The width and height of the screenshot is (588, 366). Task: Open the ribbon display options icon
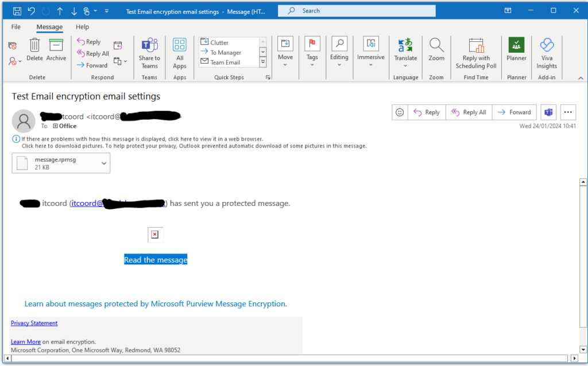pyautogui.click(x=508, y=10)
